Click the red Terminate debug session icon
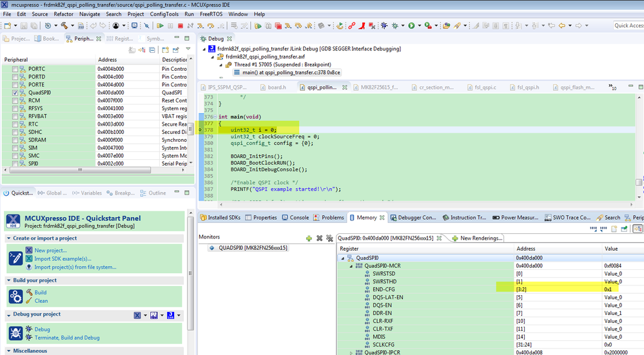This screenshot has width=644, height=355. click(181, 26)
